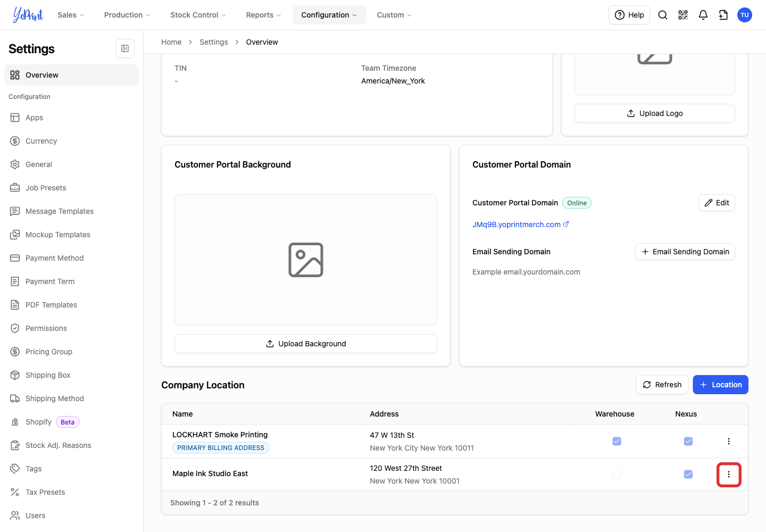Expand the Configuration menu
766x532 pixels.
(329, 15)
